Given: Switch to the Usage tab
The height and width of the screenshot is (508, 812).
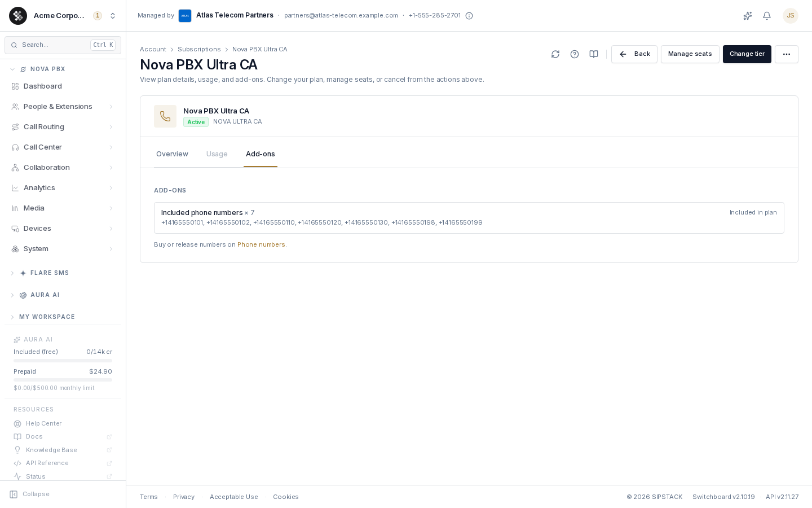Looking at the screenshot, I should click(217, 154).
